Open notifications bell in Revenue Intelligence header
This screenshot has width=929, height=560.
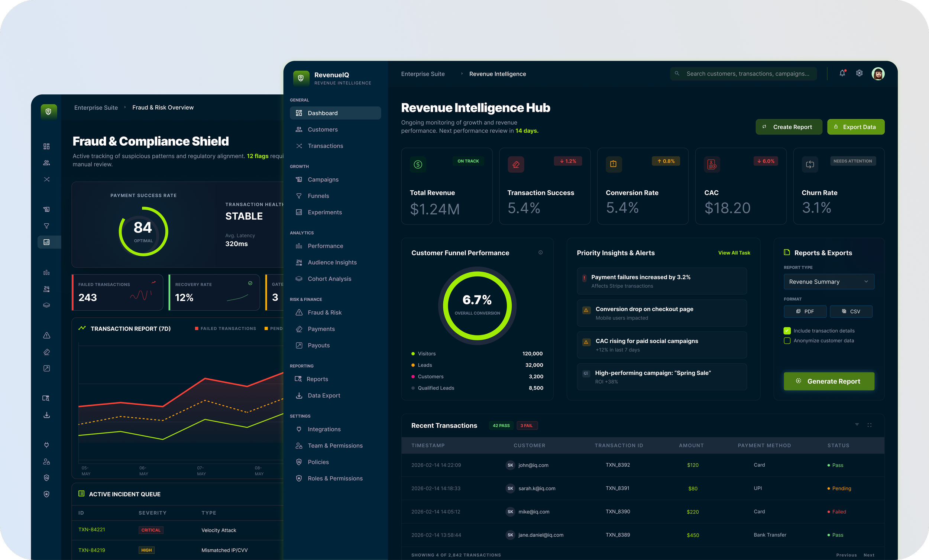pos(842,74)
